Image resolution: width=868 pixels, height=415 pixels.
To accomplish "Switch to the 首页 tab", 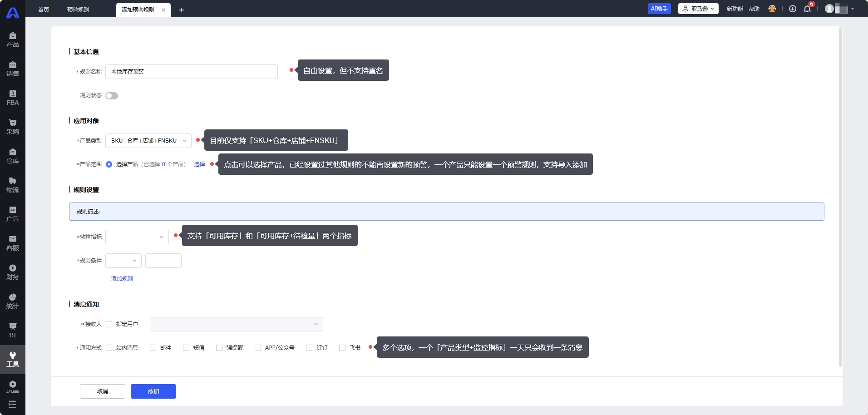I will coord(44,10).
